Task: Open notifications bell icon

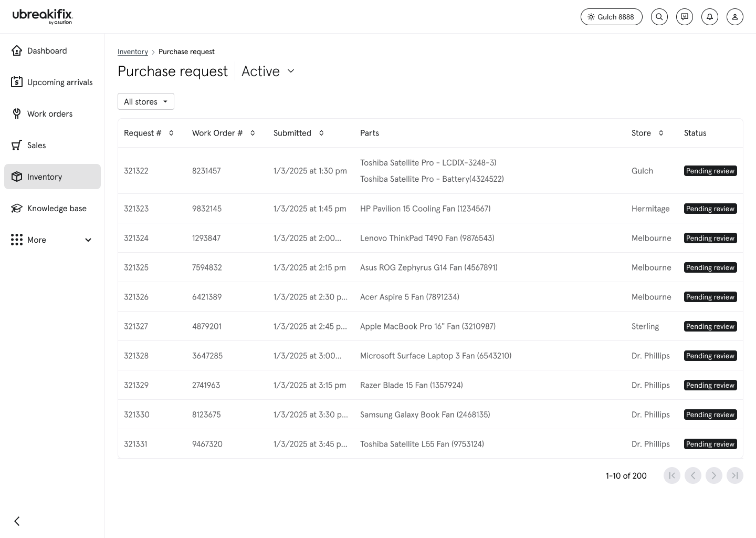Action: click(x=710, y=17)
